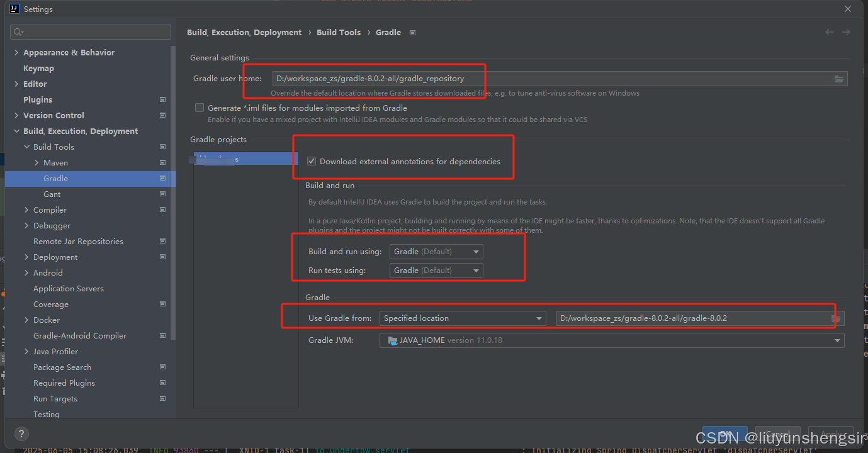The height and width of the screenshot is (453, 868).
Task: Expand the Compiler node
Action: [x=26, y=210]
